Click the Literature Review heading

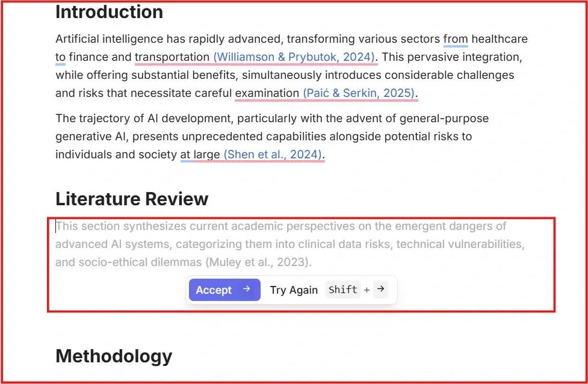click(132, 199)
